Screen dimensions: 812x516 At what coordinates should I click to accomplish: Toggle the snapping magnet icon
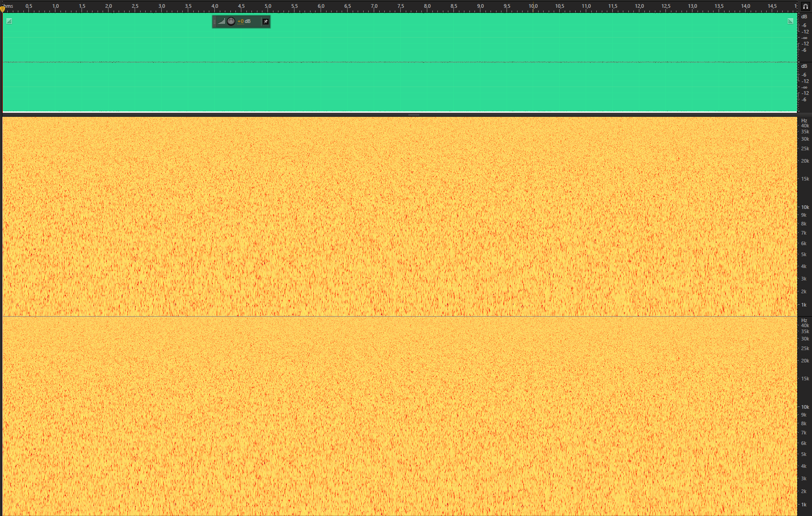point(805,6)
